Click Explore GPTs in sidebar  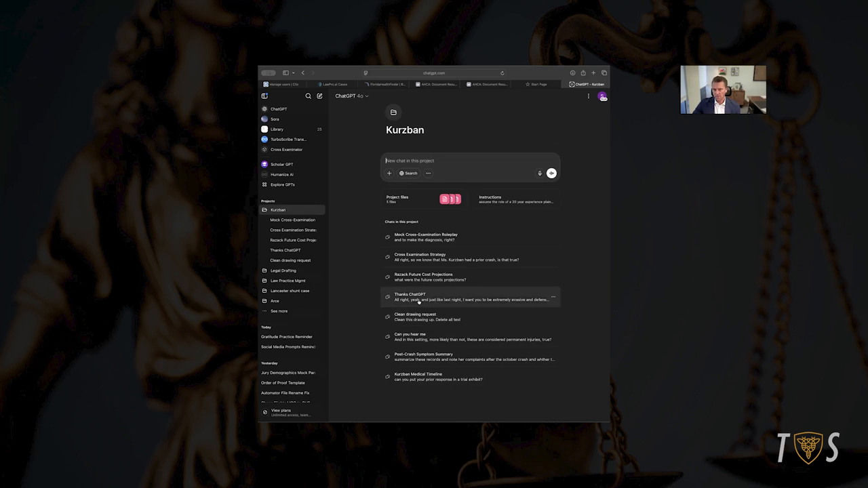pyautogui.click(x=292, y=185)
